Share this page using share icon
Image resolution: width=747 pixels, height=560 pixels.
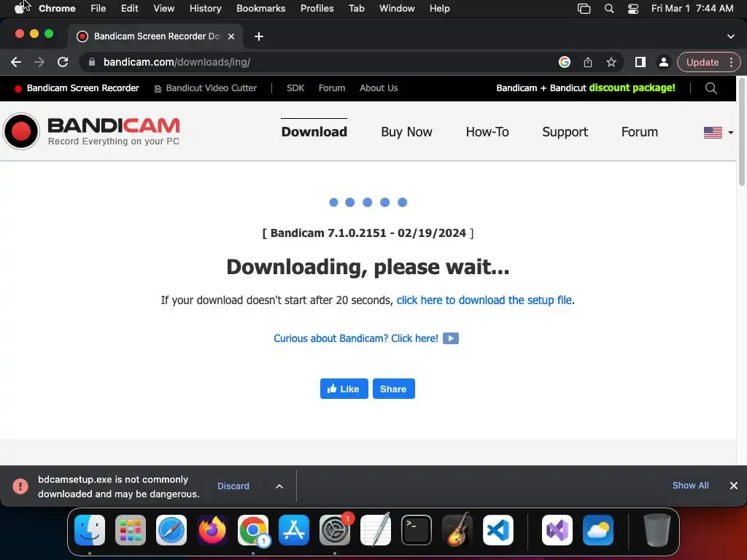tap(588, 62)
